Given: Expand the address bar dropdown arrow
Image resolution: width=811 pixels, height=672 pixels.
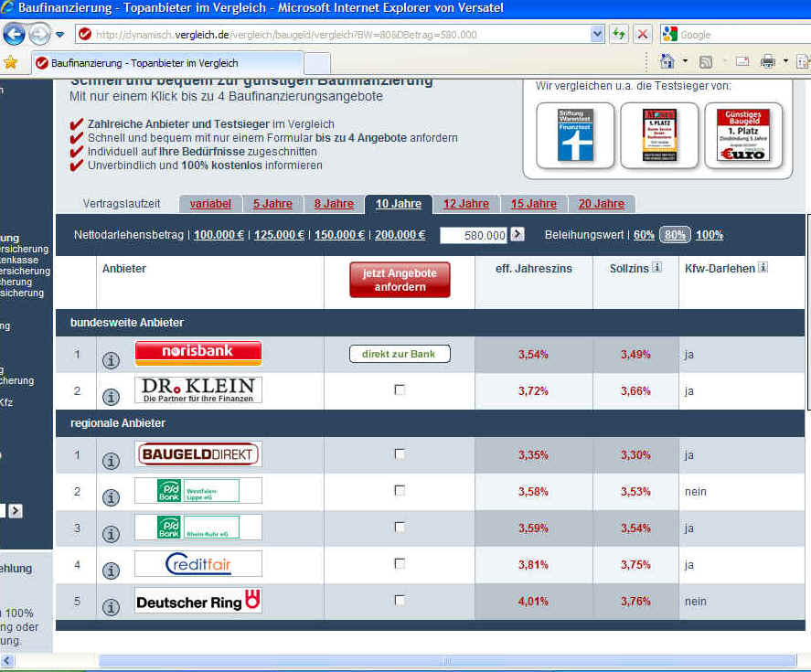Looking at the screenshot, I should coord(597,35).
